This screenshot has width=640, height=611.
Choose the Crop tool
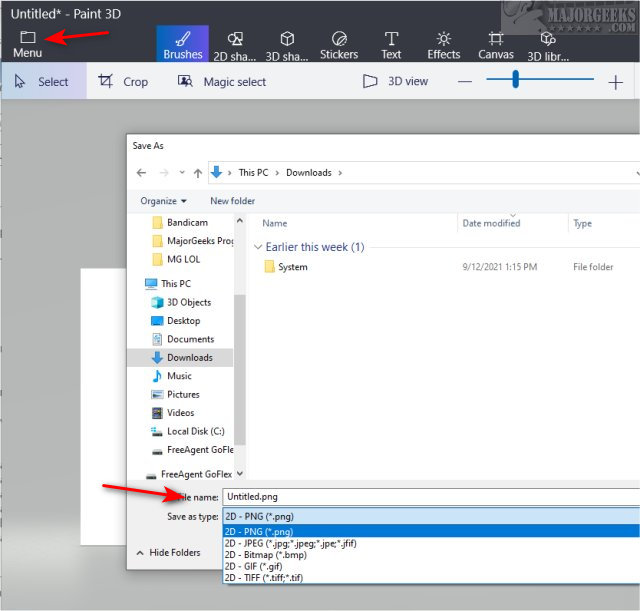pos(123,81)
